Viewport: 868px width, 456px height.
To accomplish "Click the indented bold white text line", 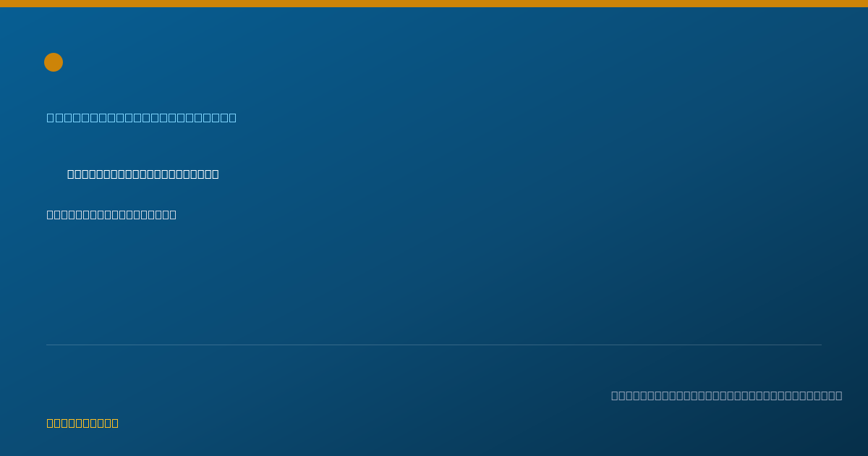I will tap(143, 174).
